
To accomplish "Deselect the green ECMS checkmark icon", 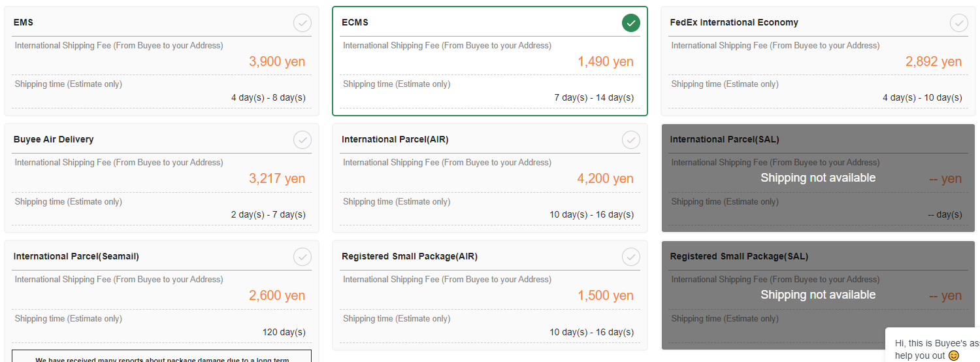I will (x=630, y=23).
